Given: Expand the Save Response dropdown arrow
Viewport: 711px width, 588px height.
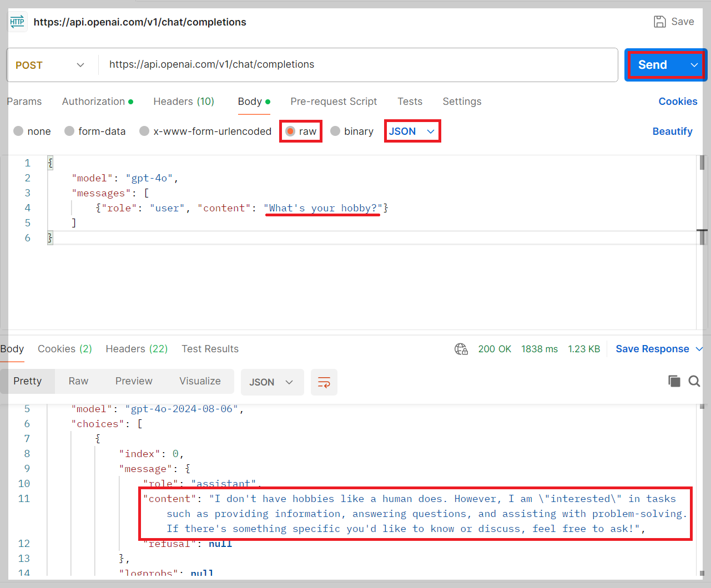Looking at the screenshot, I should coord(699,349).
